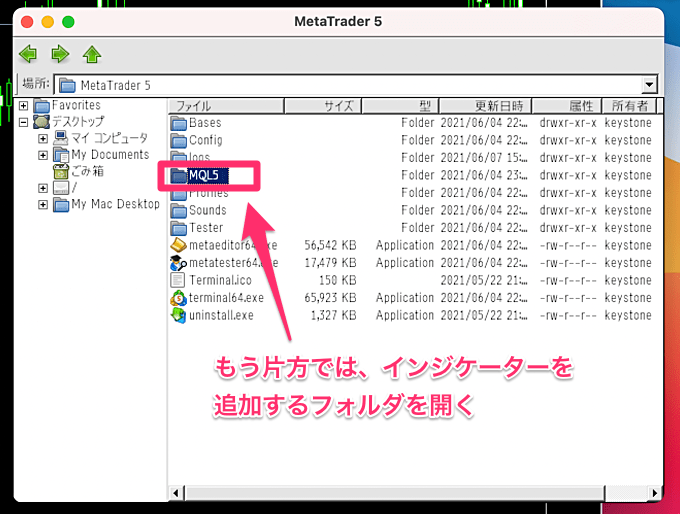Collapse the デスクトップ tree node
This screenshot has width=680, height=514.
pos(23,122)
